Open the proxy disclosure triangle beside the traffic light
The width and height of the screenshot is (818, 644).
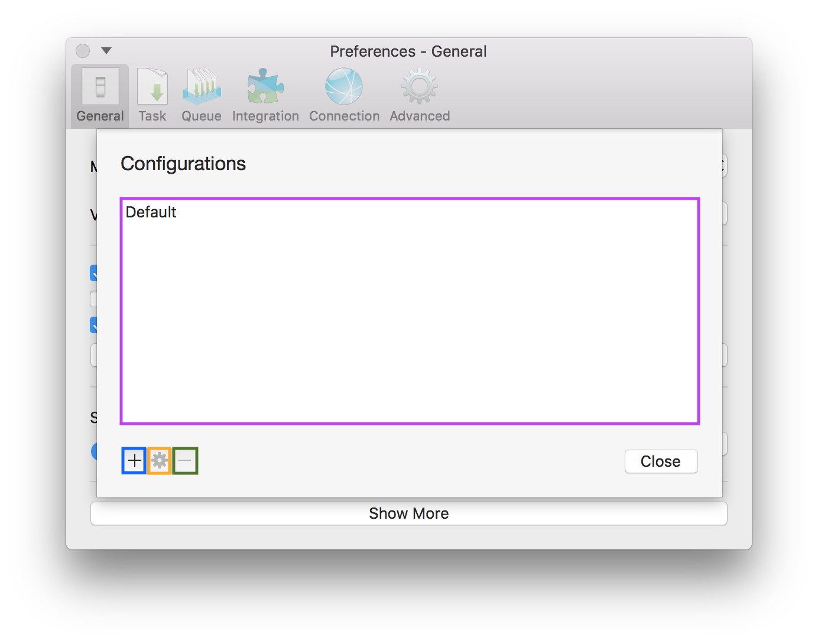pos(108,51)
